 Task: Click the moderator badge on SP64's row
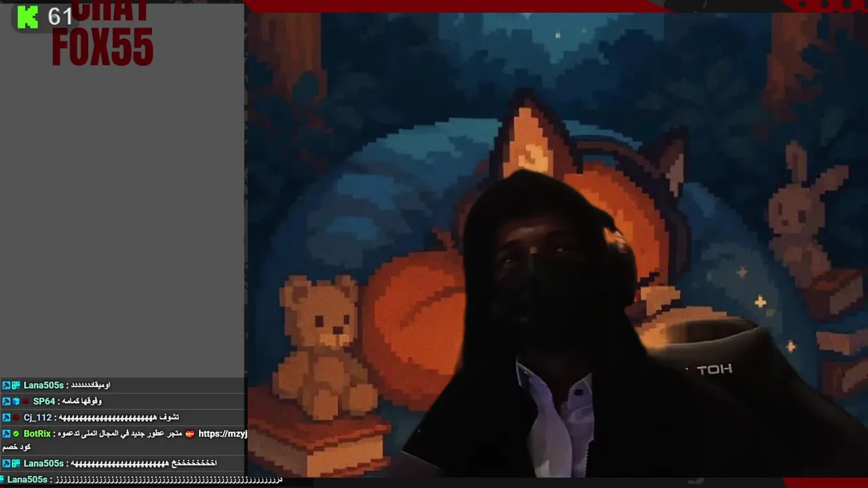tap(6, 401)
